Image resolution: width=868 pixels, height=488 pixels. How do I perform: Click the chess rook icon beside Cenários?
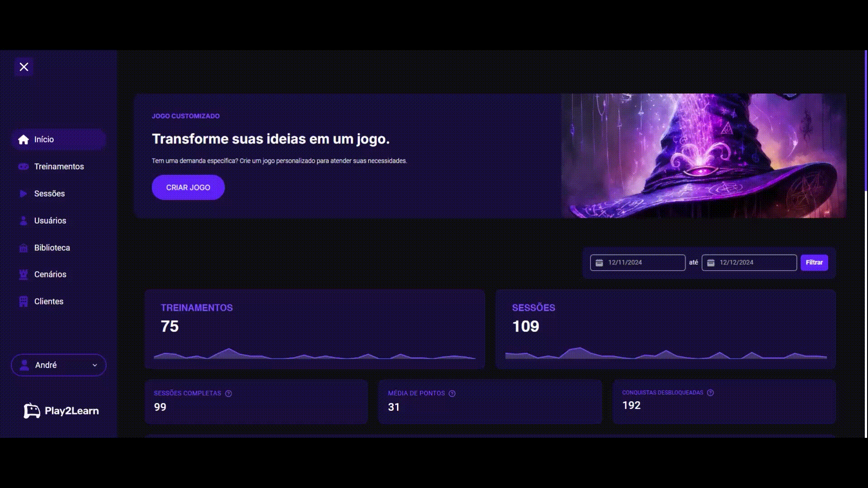click(x=24, y=274)
